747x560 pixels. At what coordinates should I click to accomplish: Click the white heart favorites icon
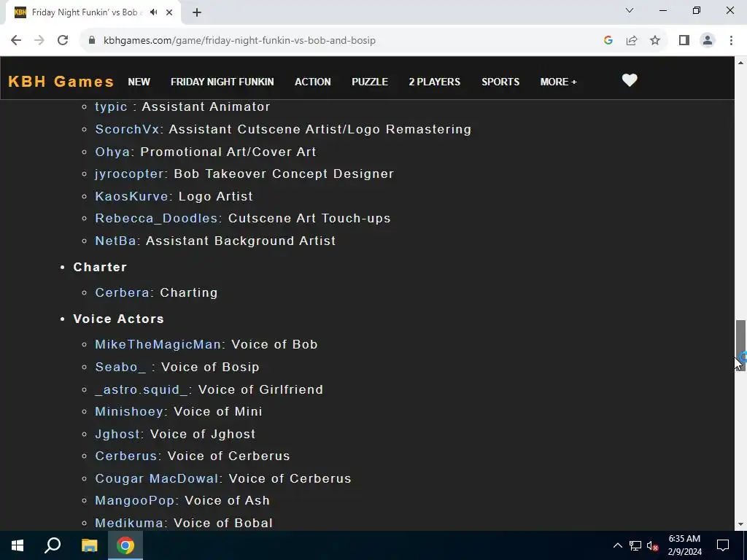630,80
